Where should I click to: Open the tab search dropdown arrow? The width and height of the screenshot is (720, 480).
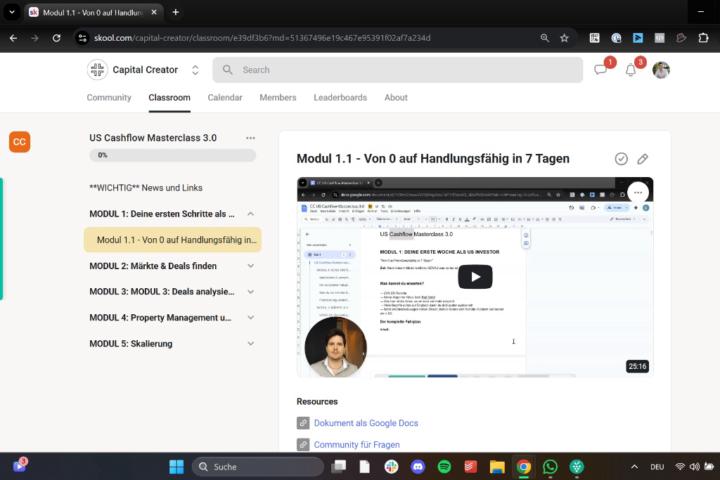coord(12,12)
